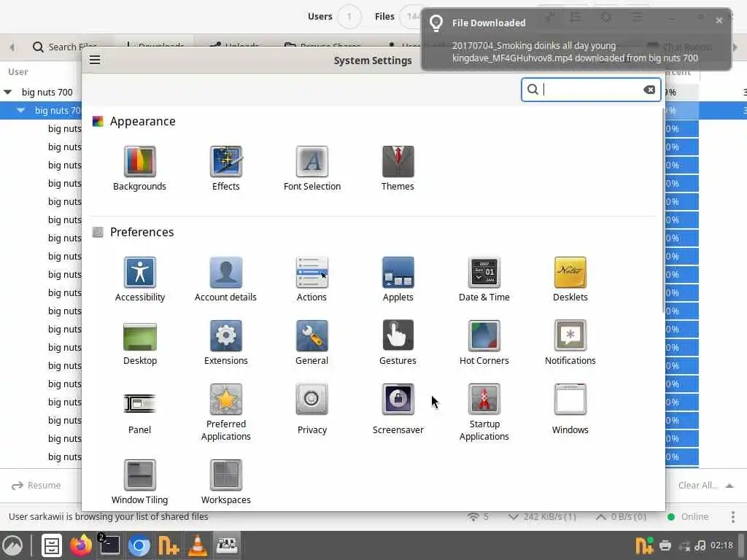Open the Actions preferences

[x=312, y=279]
